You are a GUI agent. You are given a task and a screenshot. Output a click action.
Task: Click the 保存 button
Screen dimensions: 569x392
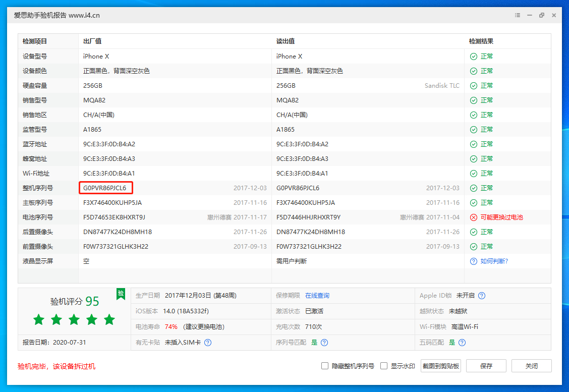point(486,366)
